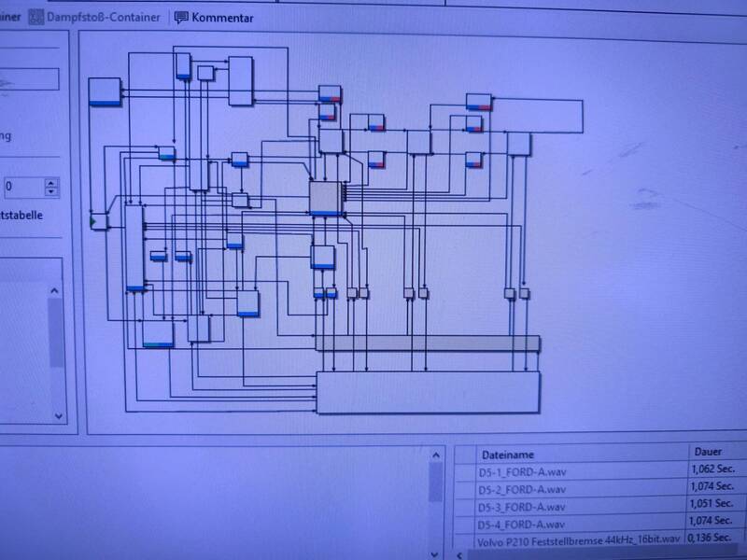Select the green start-triangle node in diagram
The image size is (747, 560).
coord(98,221)
